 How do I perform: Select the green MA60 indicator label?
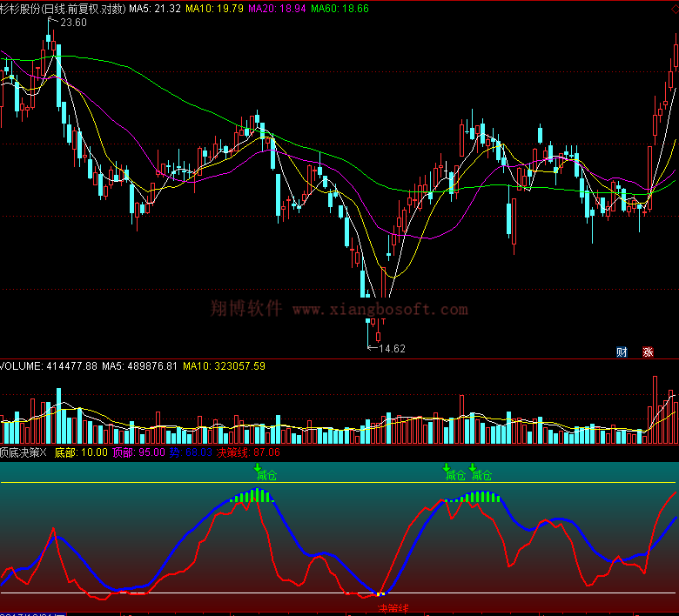click(x=339, y=8)
